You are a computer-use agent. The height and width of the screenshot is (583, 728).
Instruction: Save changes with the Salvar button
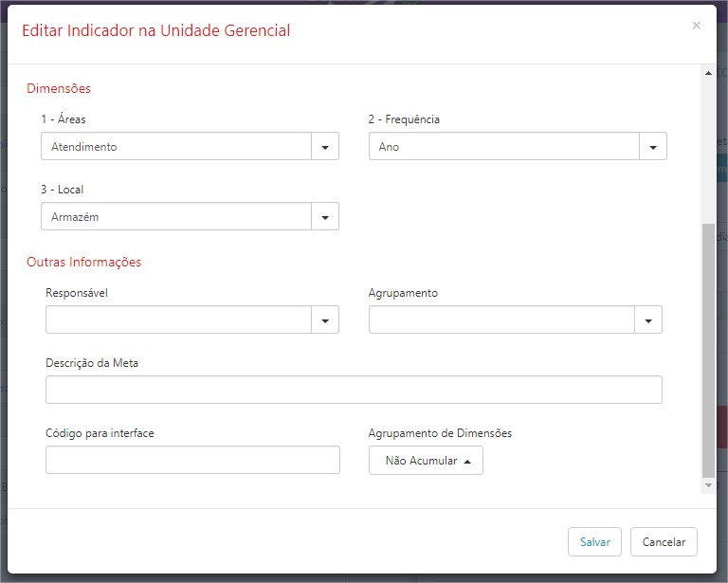(594, 541)
